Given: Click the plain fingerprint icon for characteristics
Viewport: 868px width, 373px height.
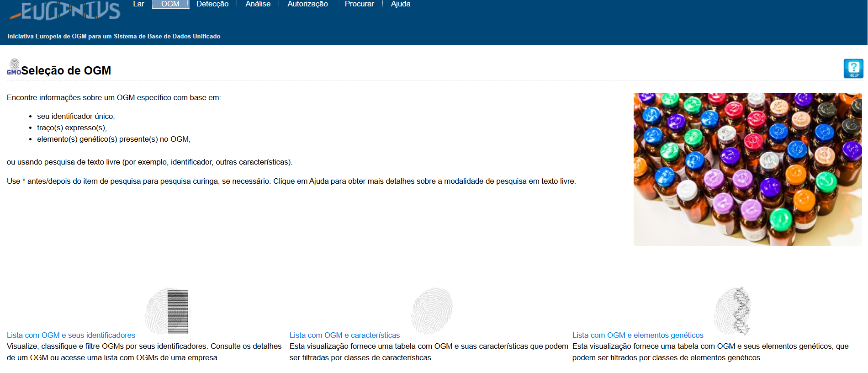Looking at the screenshot, I should [431, 310].
